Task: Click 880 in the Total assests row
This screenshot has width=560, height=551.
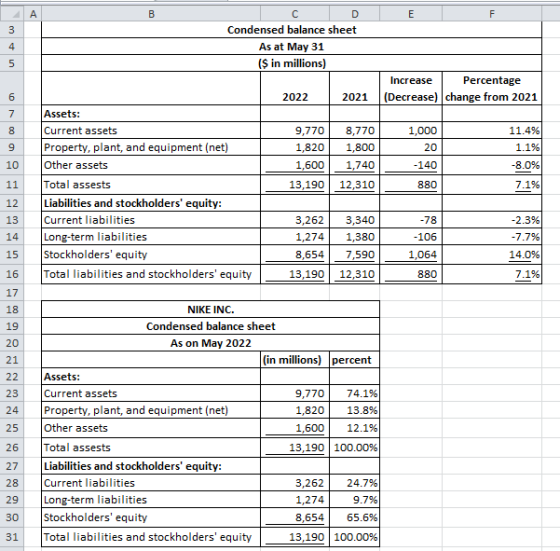Action: (x=411, y=185)
